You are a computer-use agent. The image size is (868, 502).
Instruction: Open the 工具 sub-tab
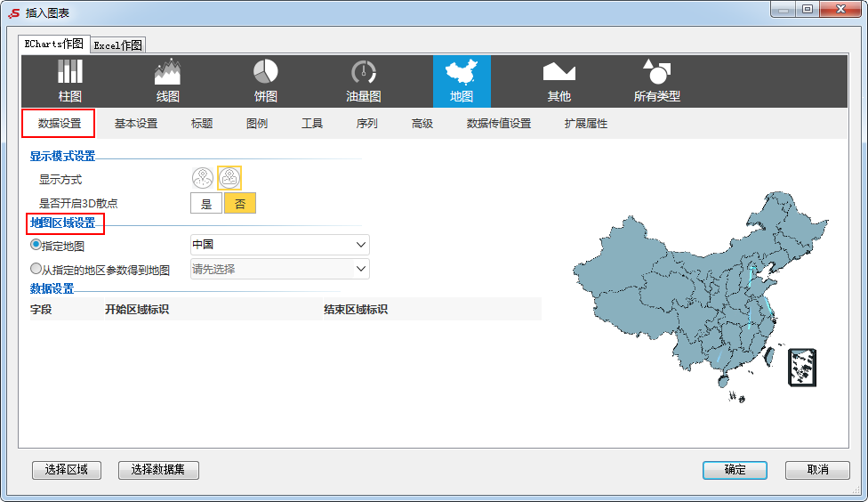pyautogui.click(x=312, y=124)
